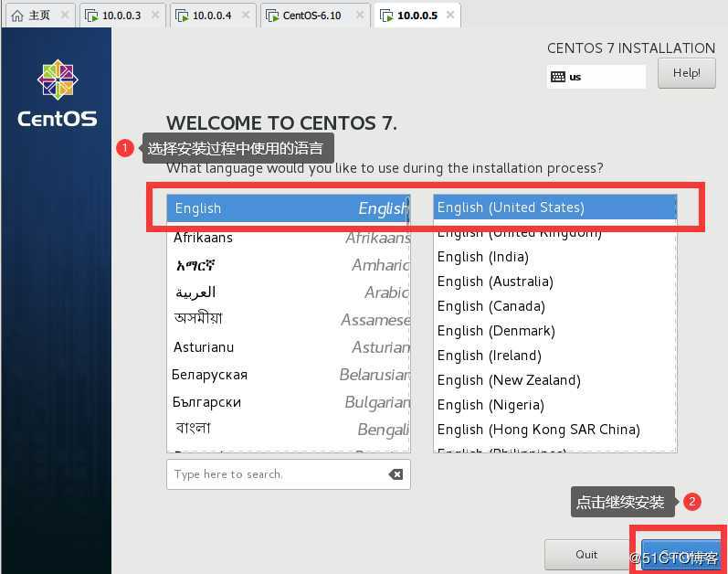The image size is (728, 574).
Task: Select Български (Bulgarian) language row
Action: point(288,401)
